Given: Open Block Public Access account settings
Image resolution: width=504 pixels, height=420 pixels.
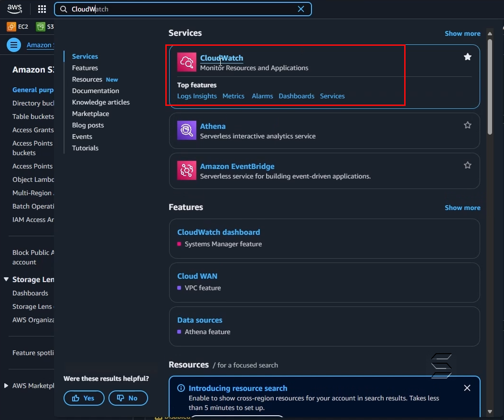Looking at the screenshot, I should 33,257.
